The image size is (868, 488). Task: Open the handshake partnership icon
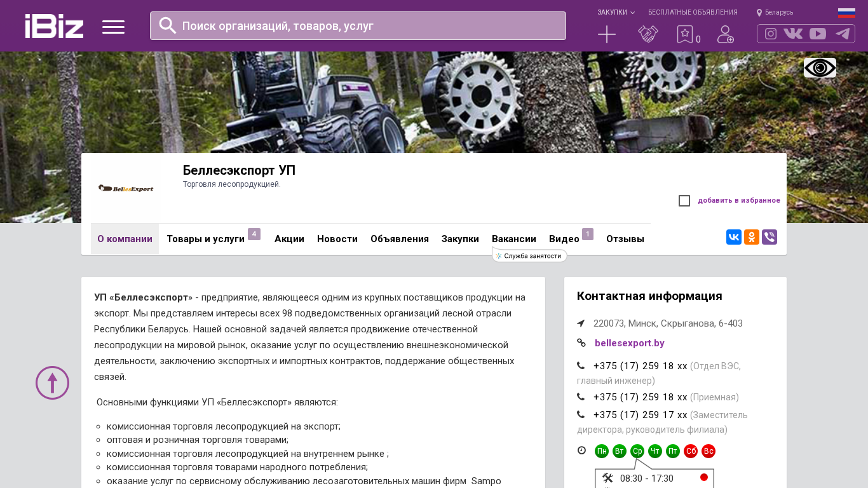648,34
